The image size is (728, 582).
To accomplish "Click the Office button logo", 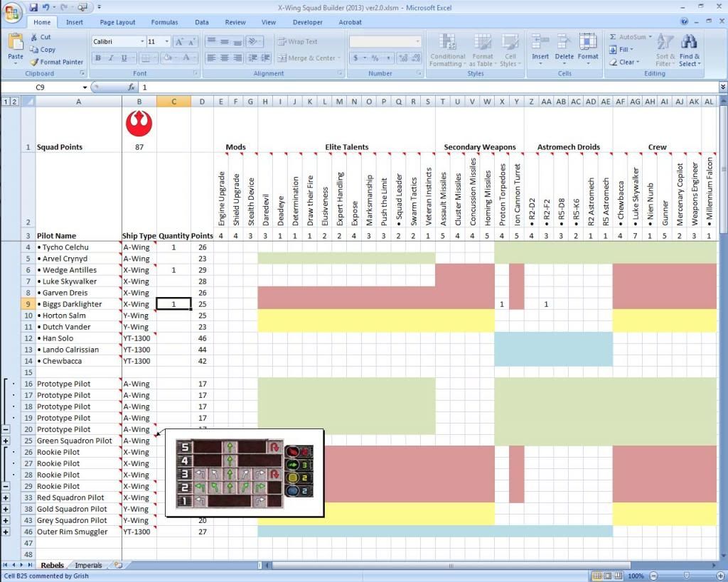I will pyautogui.click(x=13, y=12).
